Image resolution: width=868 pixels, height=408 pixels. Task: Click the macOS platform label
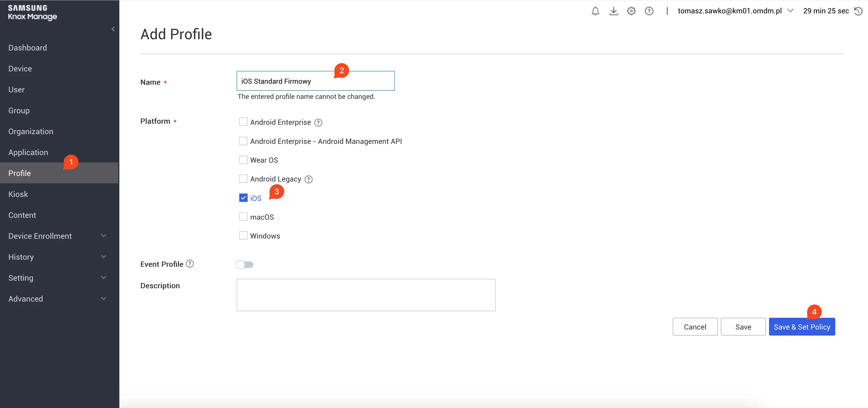click(262, 217)
